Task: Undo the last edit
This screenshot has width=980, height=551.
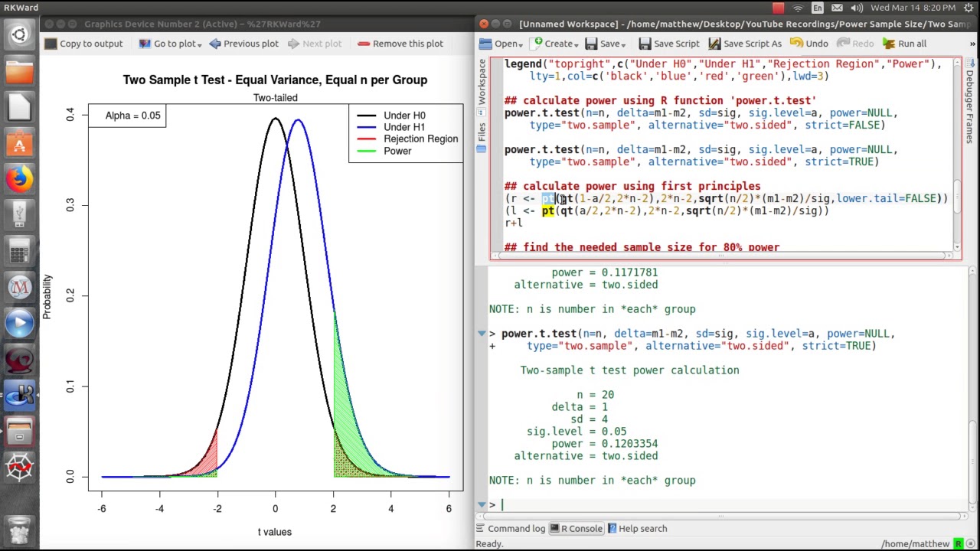Action: [x=809, y=44]
